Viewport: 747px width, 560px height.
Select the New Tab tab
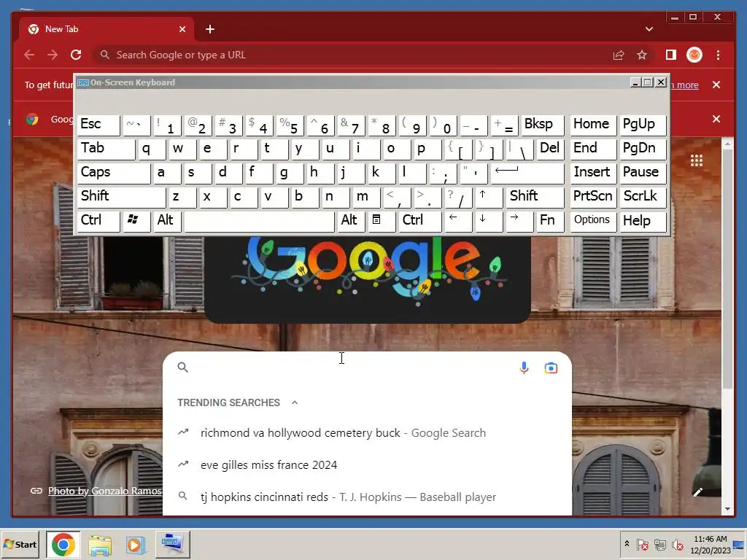tap(107, 29)
